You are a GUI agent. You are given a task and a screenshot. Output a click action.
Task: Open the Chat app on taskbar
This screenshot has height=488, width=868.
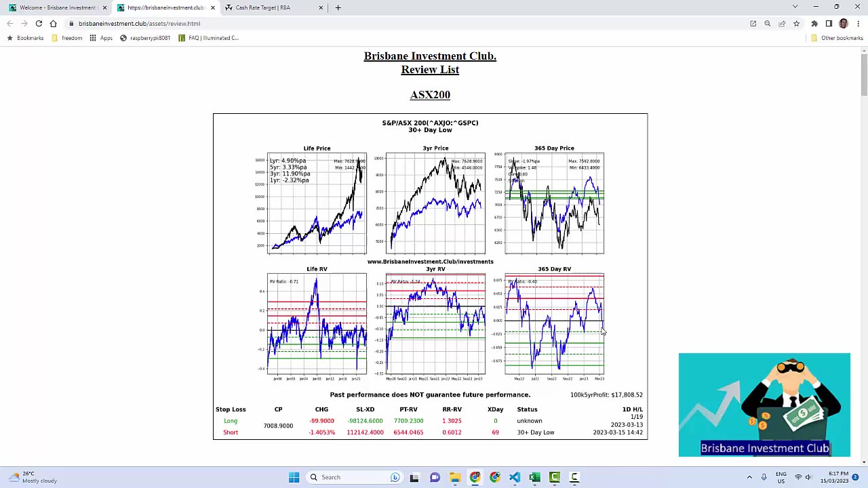click(x=435, y=477)
